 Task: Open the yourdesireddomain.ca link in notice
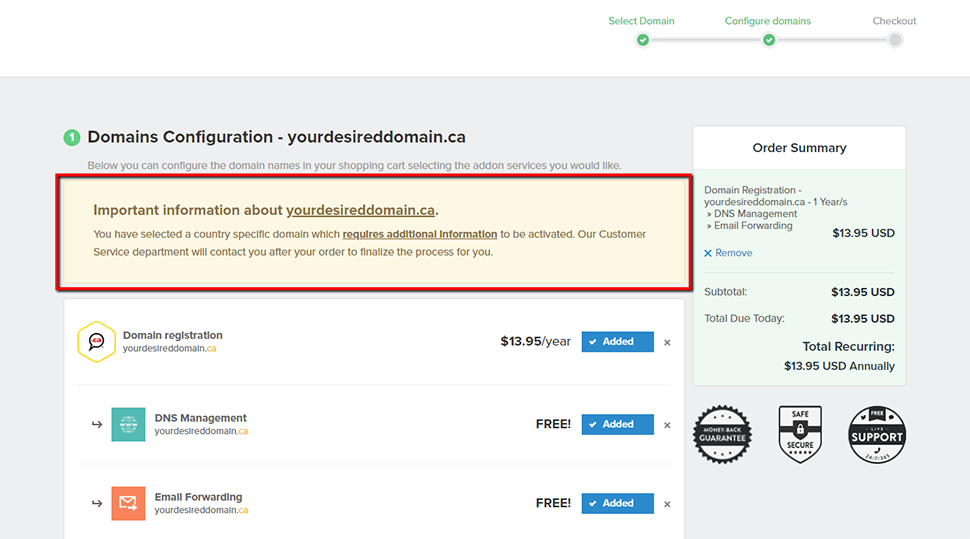[x=360, y=210]
